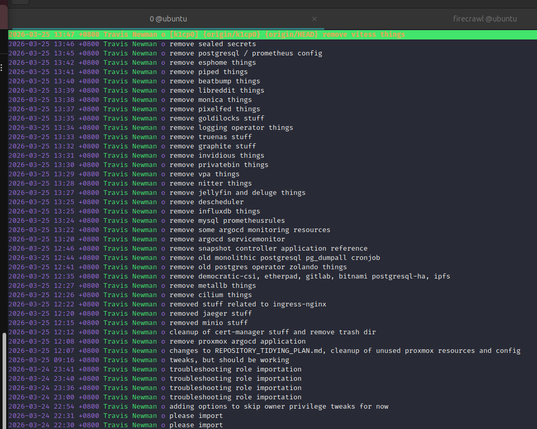Screen dimensions: 537x429
Task: Select "troubleshooting role importation" commit at 23:36
Action: click(x=273, y=388)
